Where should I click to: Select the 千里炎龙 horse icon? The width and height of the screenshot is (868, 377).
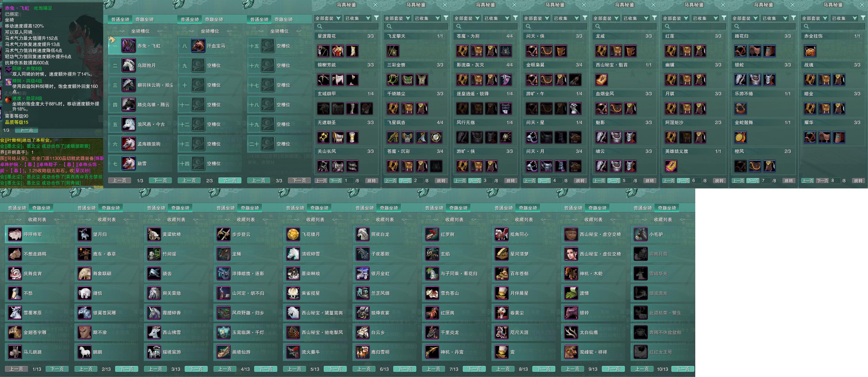(432, 332)
